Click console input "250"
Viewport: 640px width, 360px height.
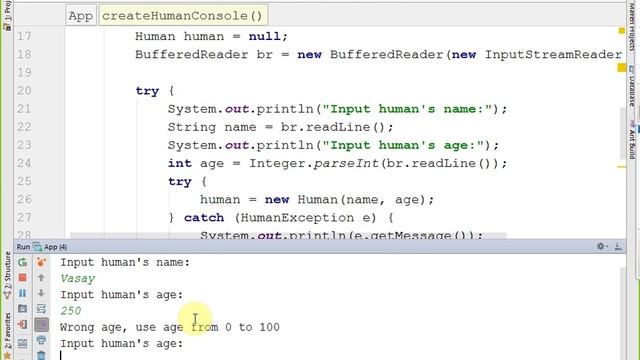(71, 311)
